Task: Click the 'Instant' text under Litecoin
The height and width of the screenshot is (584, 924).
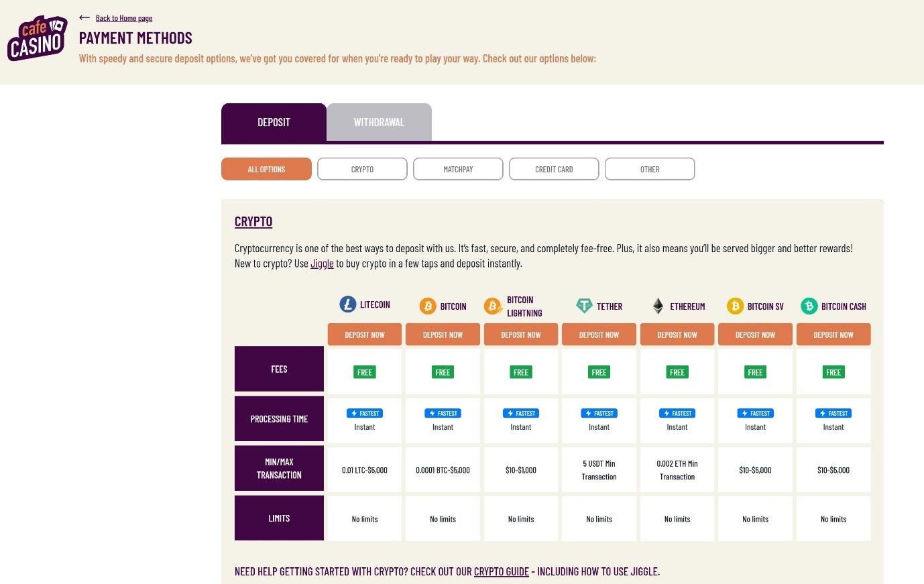Action: tap(365, 427)
